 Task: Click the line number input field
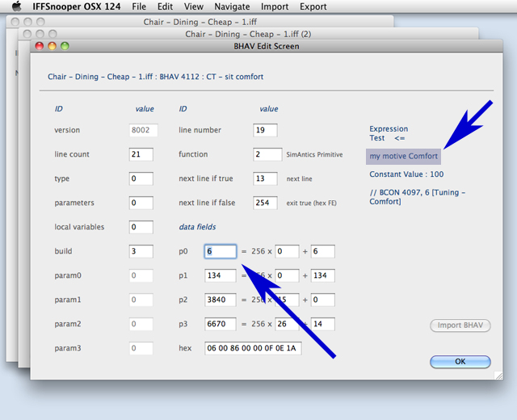coord(265,130)
